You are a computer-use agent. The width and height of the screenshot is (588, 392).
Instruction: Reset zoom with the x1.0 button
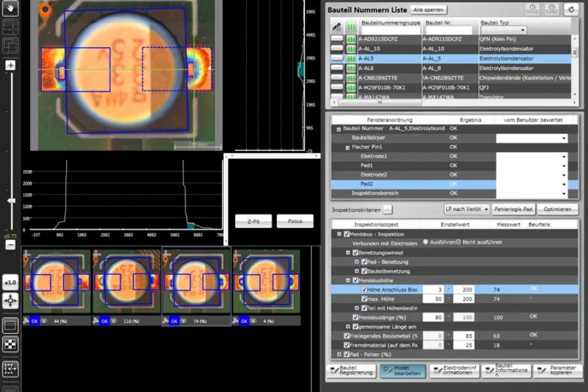[x=10, y=283]
